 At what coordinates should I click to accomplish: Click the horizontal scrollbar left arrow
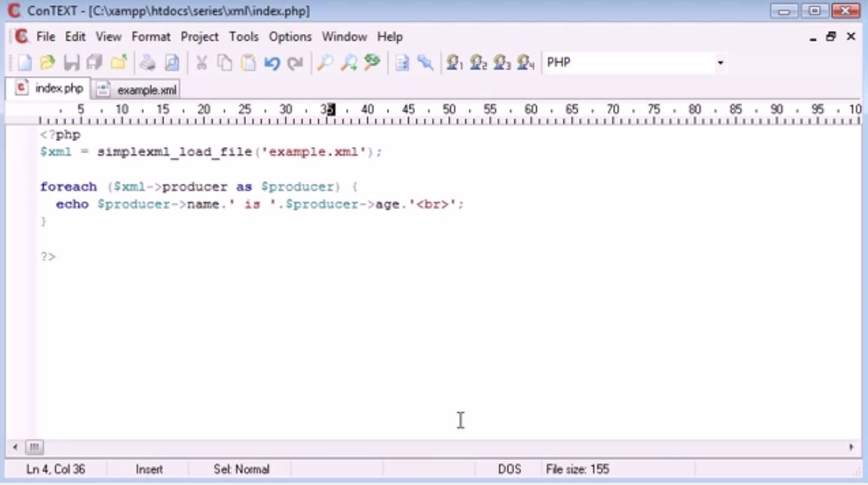click(15, 447)
